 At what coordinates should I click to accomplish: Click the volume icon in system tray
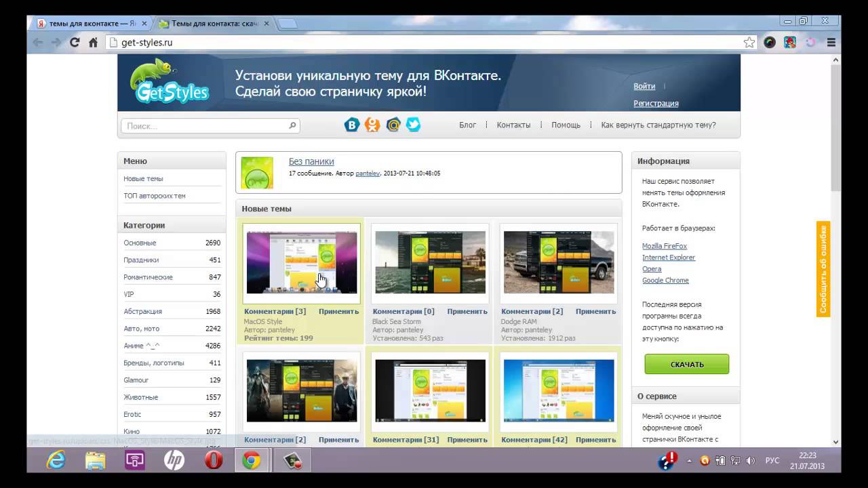[x=750, y=461]
